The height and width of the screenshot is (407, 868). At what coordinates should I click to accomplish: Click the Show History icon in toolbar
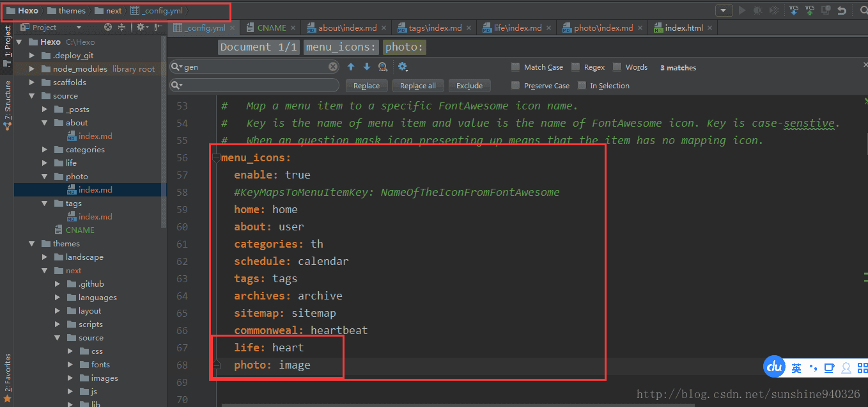[826, 10]
